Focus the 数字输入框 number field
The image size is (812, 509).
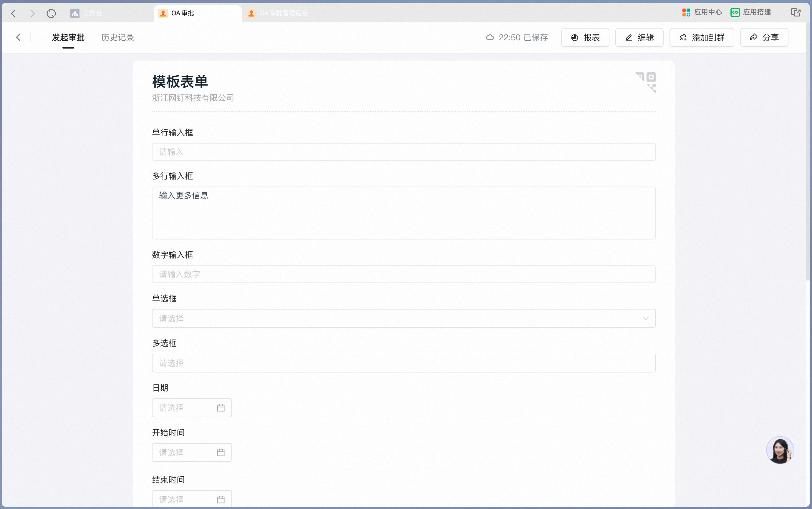click(403, 274)
